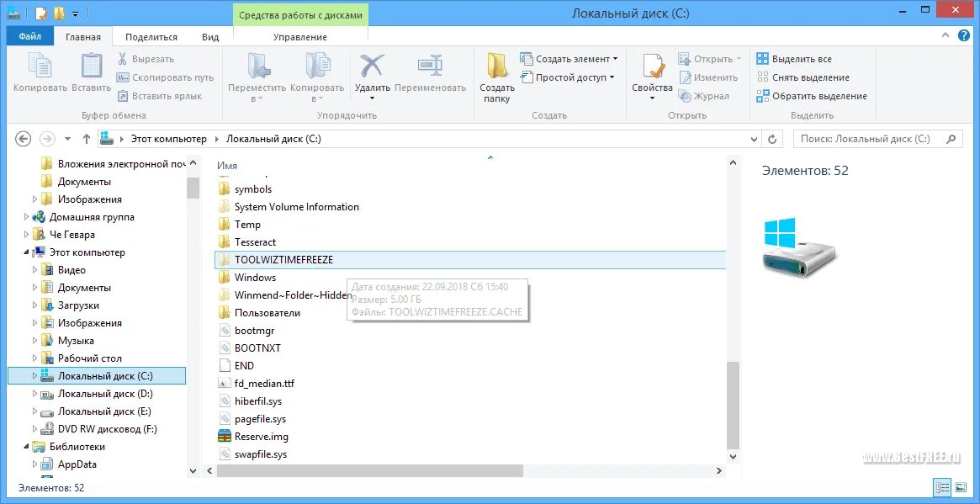
Task: Click the file list vertical scrollbar thumb
Action: coord(733,404)
